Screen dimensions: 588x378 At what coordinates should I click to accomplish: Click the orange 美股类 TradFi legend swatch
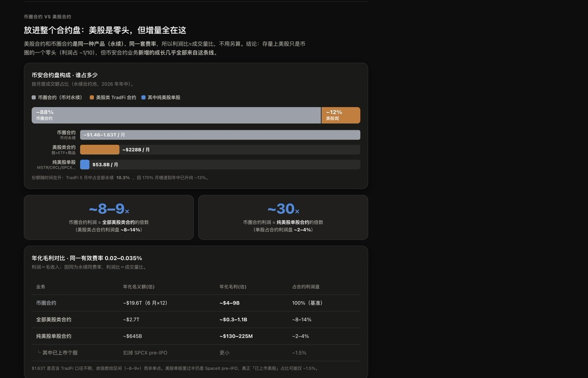[x=92, y=98]
